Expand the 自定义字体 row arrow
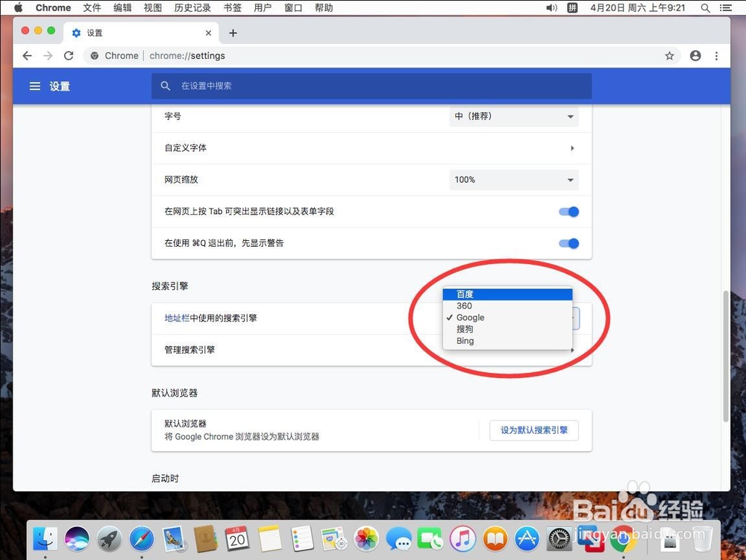The image size is (746, 560). [x=572, y=148]
